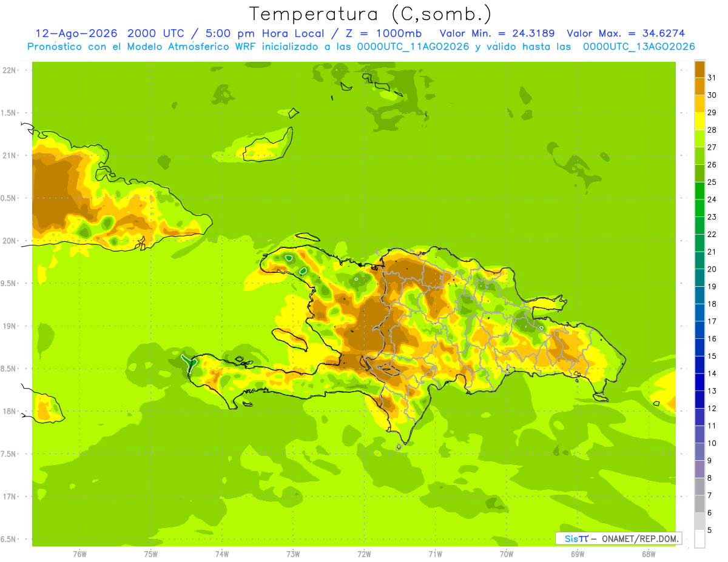This screenshot has width=728, height=562.
Task: Click the colorbar label '31'
Action: [x=712, y=78]
